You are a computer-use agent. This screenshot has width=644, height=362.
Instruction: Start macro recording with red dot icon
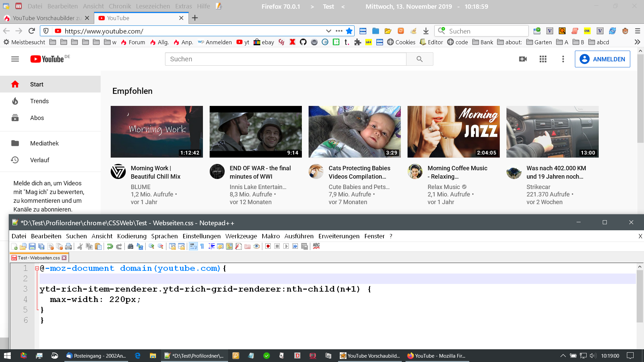[268, 247]
